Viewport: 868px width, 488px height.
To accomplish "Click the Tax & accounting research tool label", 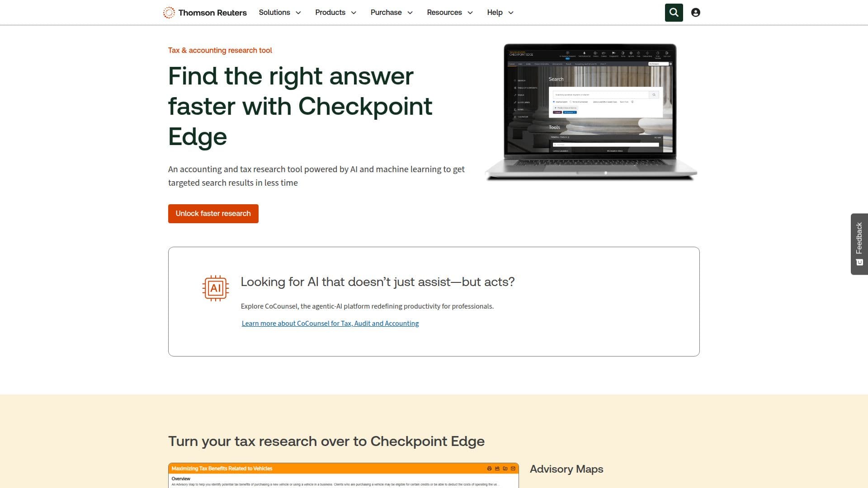I will coord(220,50).
